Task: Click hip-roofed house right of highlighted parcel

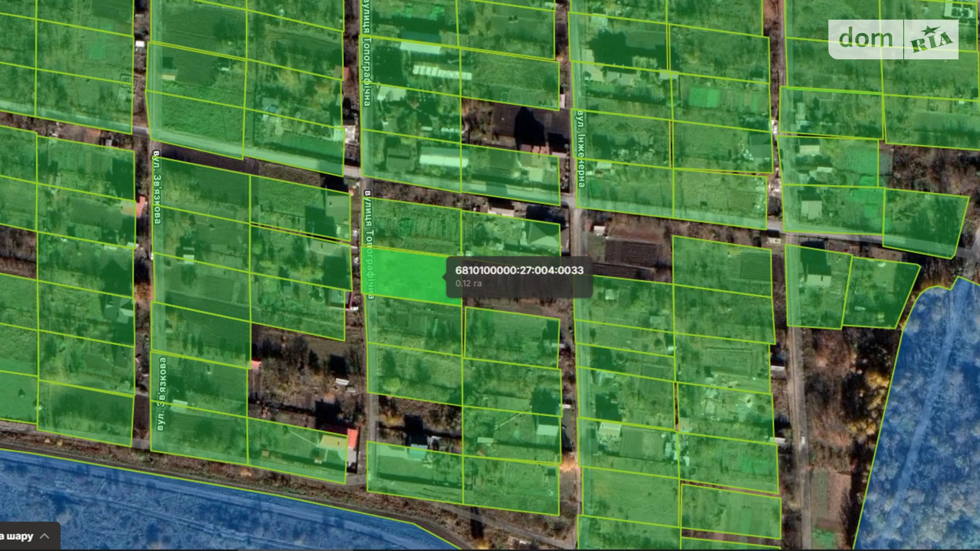Action: point(540,235)
